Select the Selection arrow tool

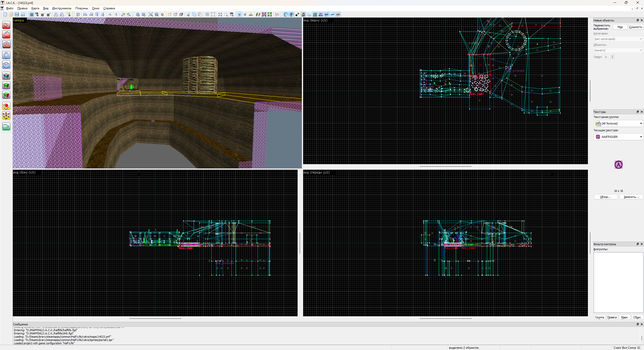[x=6, y=25]
